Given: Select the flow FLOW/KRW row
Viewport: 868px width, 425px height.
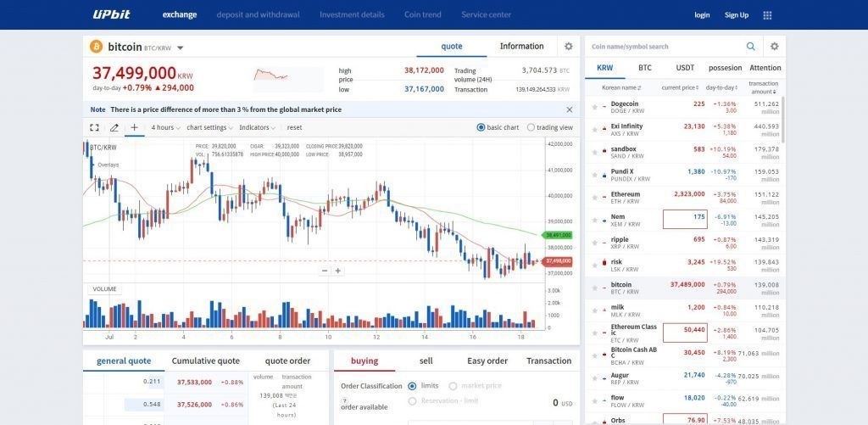Looking at the screenshot, I should [685, 400].
